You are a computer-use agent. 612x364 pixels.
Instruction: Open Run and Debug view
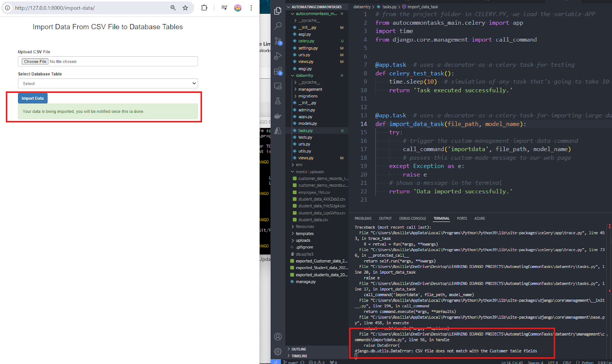[278, 56]
